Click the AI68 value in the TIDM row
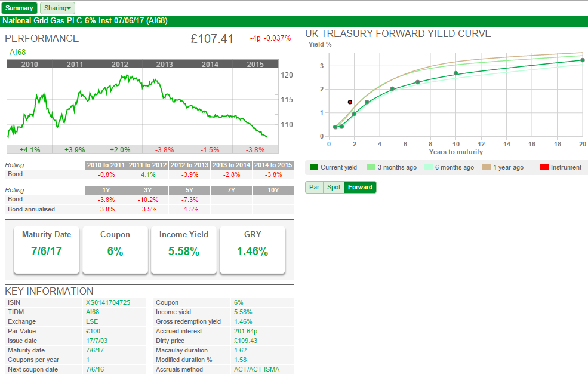Viewport: 588px width, 374px height. point(93,312)
